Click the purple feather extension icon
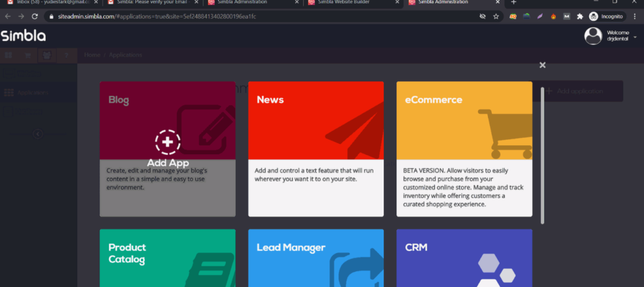The image size is (644, 287). (x=540, y=16)
